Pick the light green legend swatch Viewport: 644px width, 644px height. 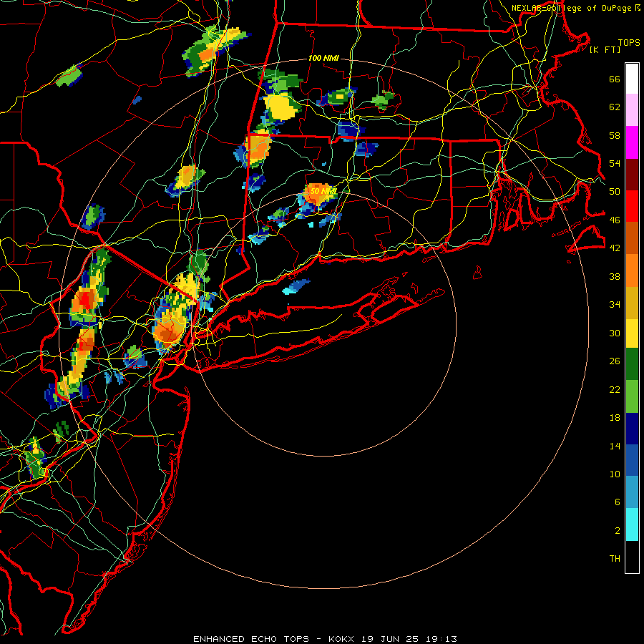[632, 396]
